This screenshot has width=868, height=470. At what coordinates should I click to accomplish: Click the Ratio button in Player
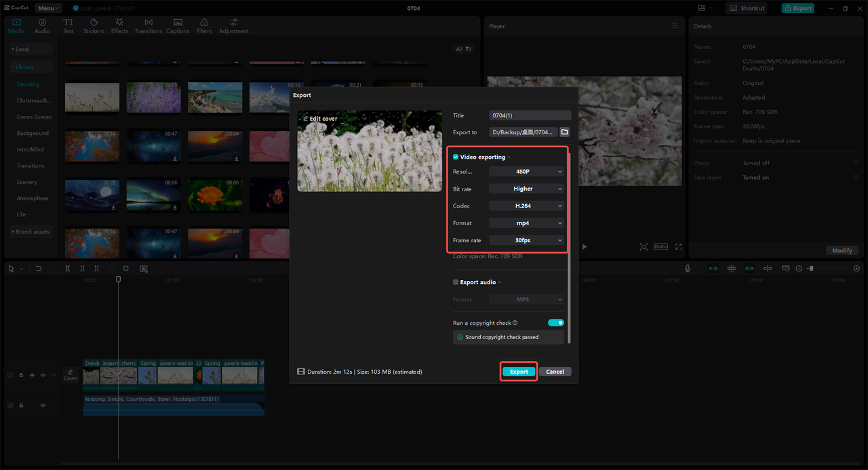(660, 247)
